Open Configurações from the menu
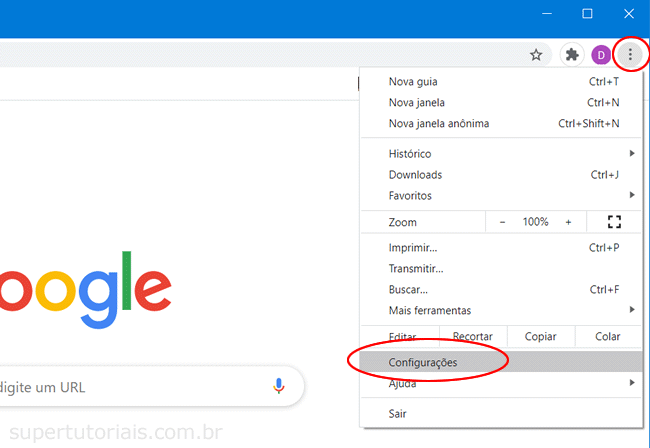The height and width of the screenshot is (448, 650). [423, 362]
